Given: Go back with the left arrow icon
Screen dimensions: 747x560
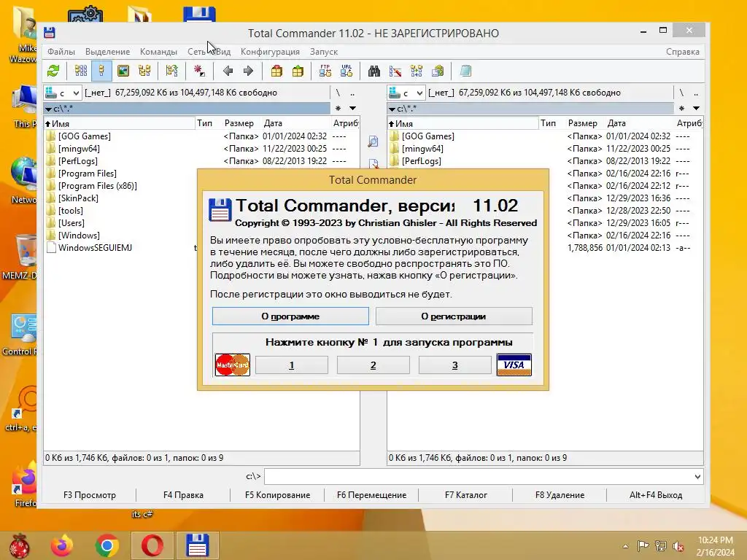Looking at the screenshot, I should [x=228, y=71].
